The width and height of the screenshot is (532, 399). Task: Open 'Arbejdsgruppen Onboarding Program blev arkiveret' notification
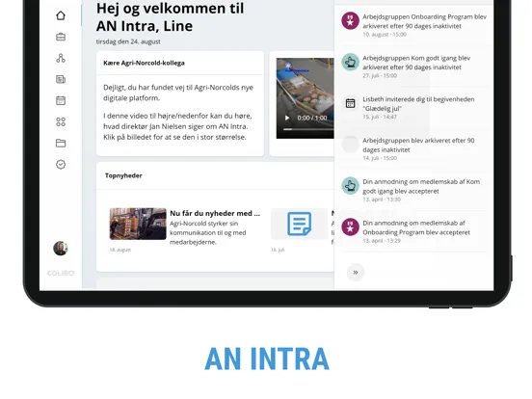click(413, 25)
